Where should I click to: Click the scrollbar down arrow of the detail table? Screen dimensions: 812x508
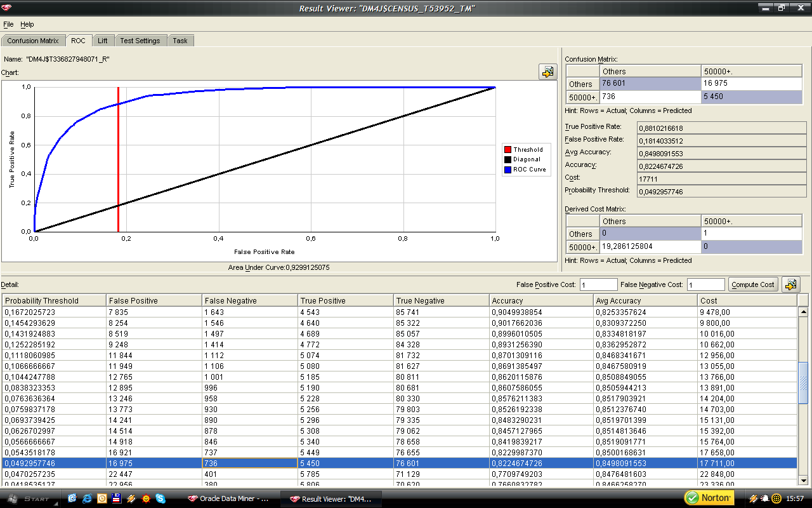coord(803,480)
